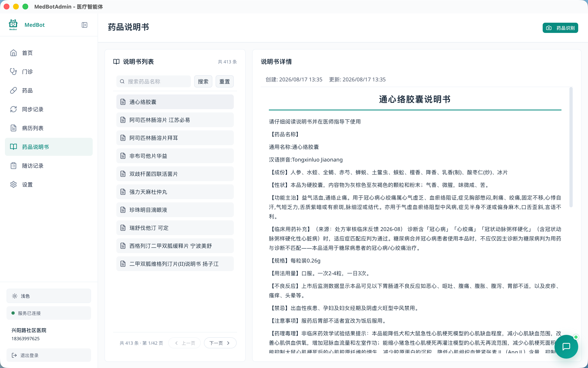
Task: Click the document icon beside 病历列表
Action: tap(13, 128)
